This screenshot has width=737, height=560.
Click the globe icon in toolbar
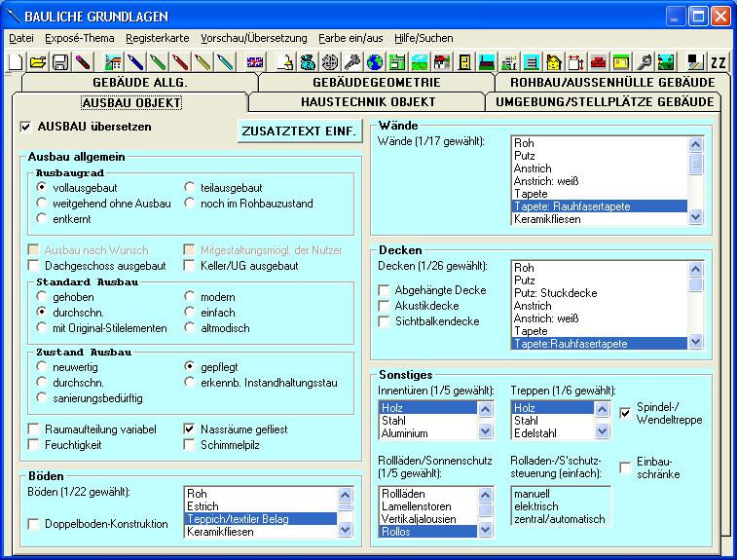pos(375,62)
